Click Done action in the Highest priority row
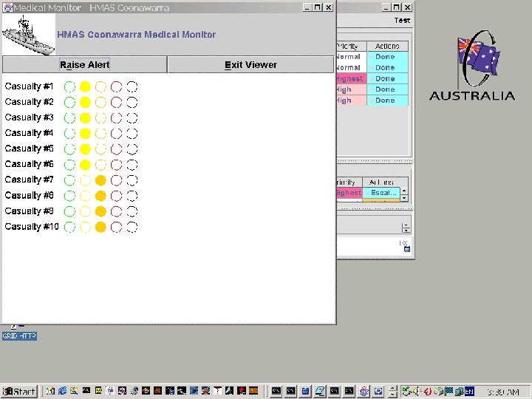 coord(387,79)
